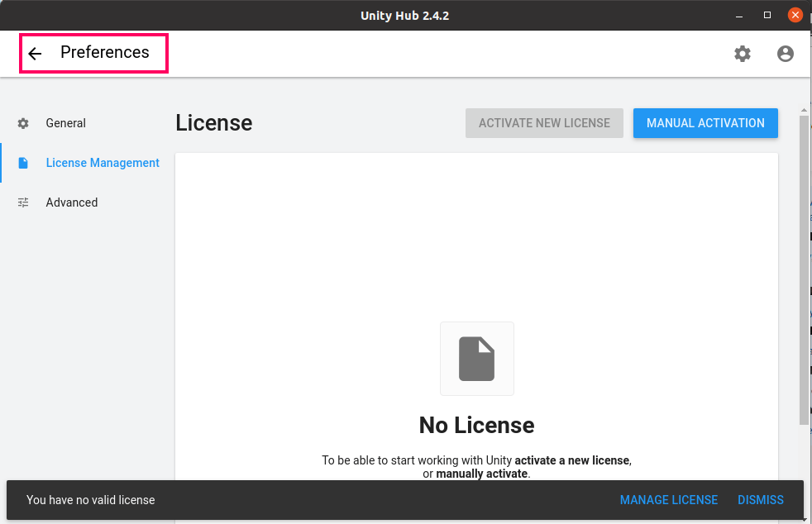This screenshot has height=524, width=812.
Task: Click the 'Unity Hub 2.4.2' window title
Action: [405, 16]
